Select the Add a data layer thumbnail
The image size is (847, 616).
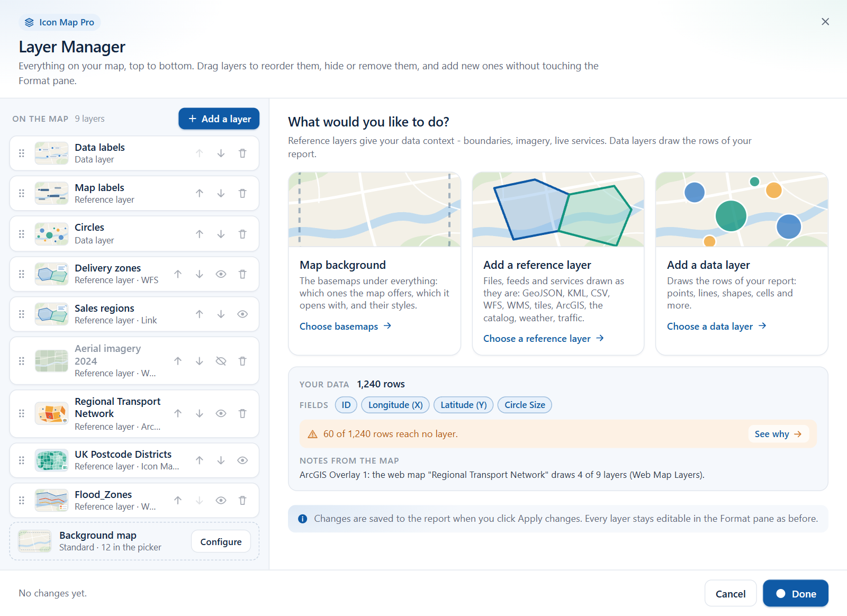pos(742,210)
